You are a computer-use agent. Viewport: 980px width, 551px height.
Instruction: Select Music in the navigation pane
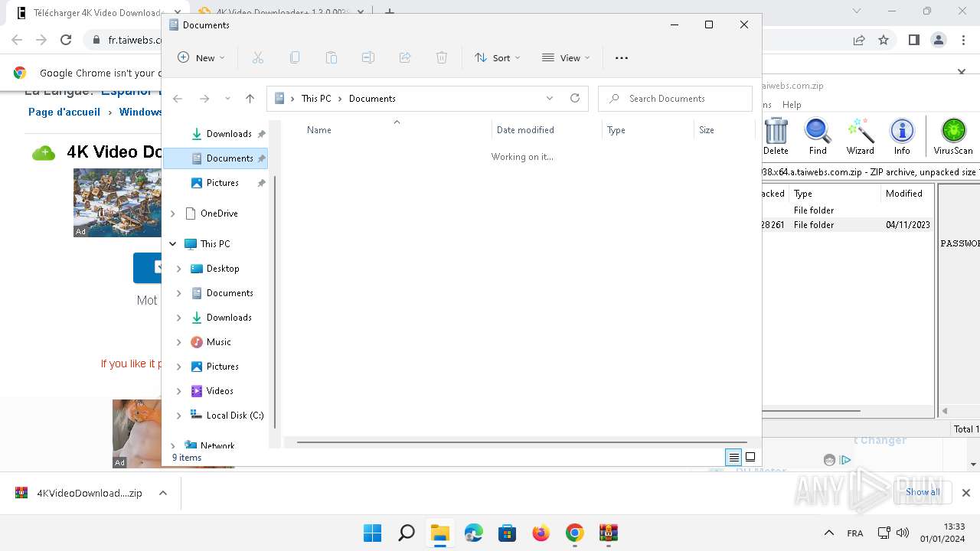218,342
